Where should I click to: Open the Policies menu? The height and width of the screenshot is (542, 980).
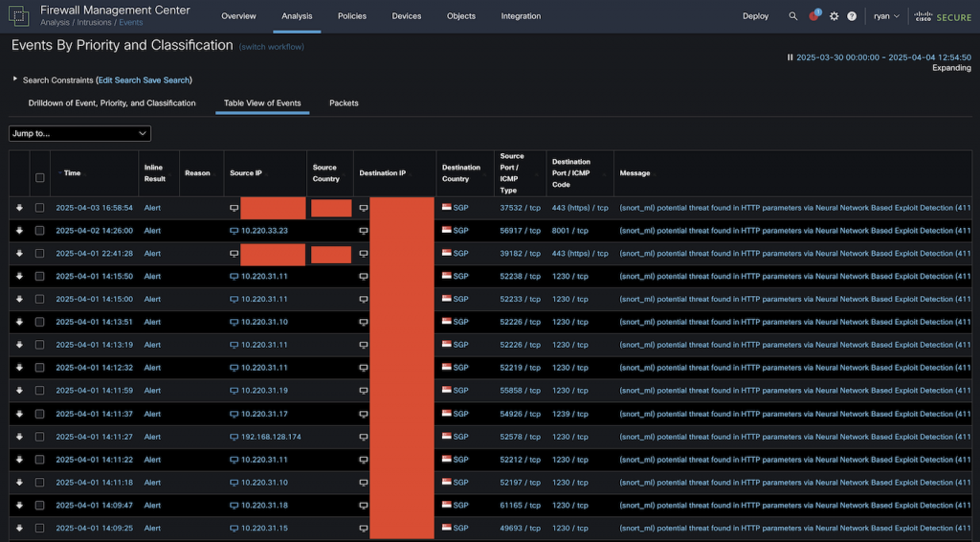pos(352,16)
